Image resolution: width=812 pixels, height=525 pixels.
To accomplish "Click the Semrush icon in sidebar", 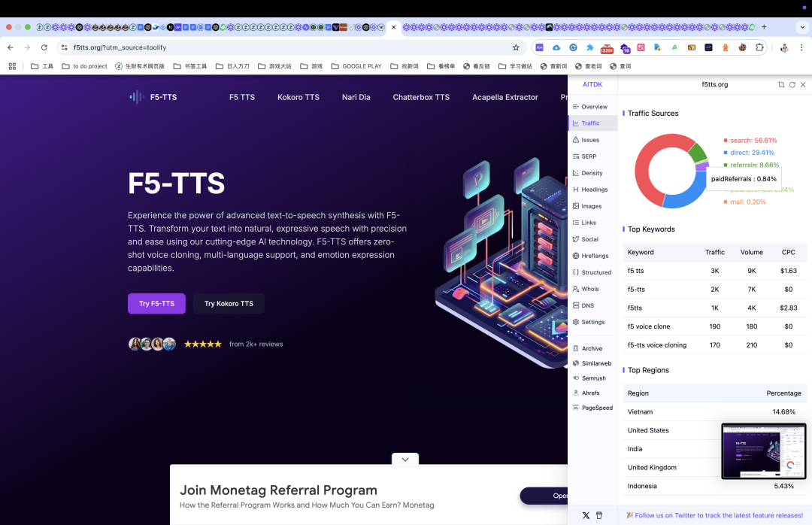I will 576,378.
